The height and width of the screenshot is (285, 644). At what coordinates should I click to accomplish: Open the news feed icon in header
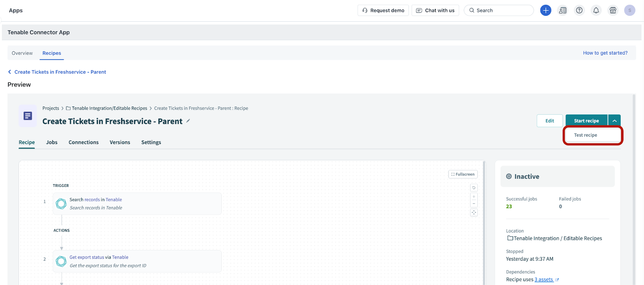[563, 10]
